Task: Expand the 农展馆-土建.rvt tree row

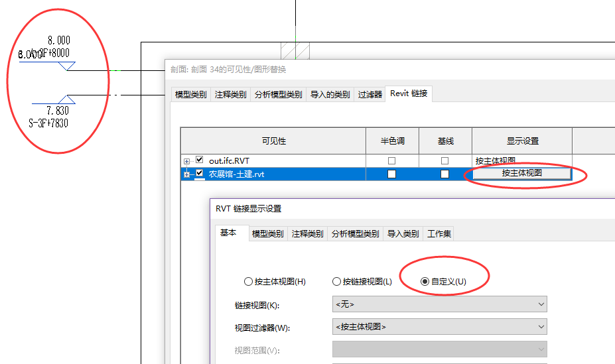Action: click(x=186, y=175)
